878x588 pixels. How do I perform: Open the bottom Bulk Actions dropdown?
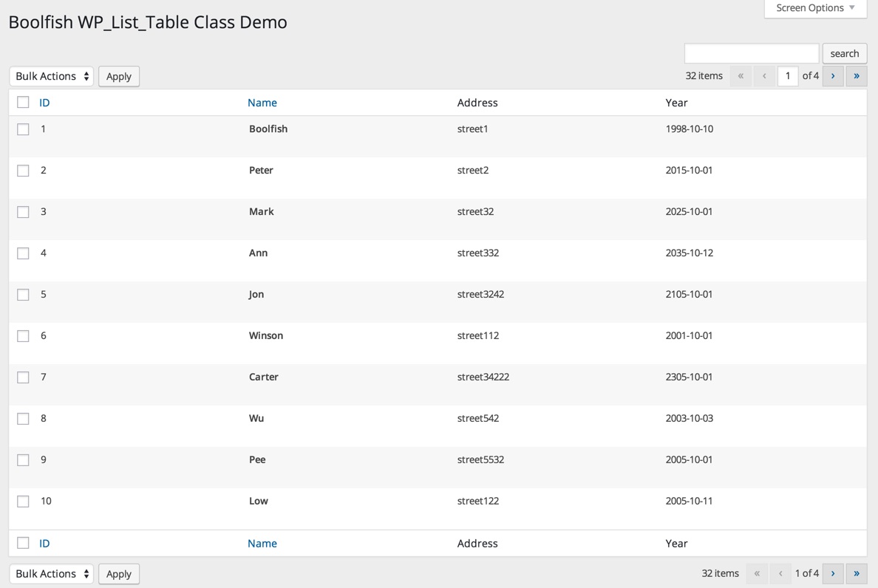[x=52, y=574]
